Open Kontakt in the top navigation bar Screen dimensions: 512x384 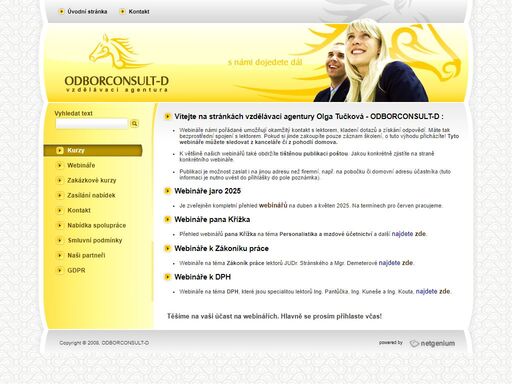(139, 12)
